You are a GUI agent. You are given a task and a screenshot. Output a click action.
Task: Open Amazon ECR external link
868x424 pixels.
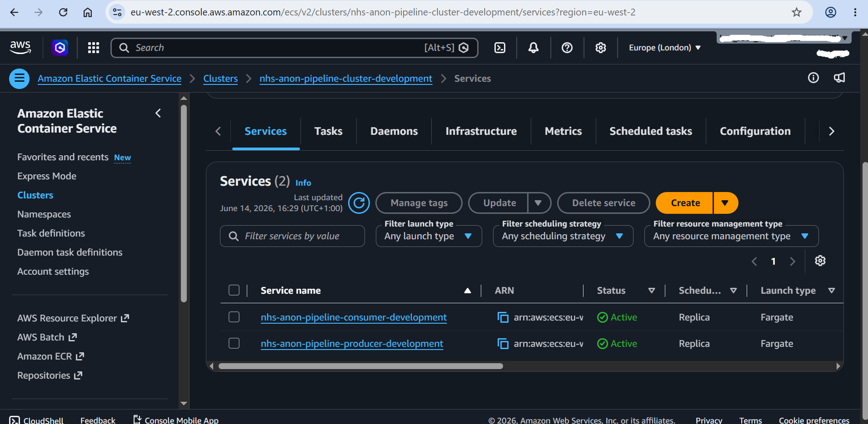pyautogui.click(x=50, y=356)
